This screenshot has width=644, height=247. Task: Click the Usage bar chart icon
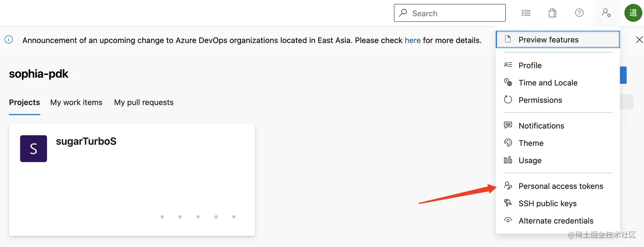click(x=508, y=160)
